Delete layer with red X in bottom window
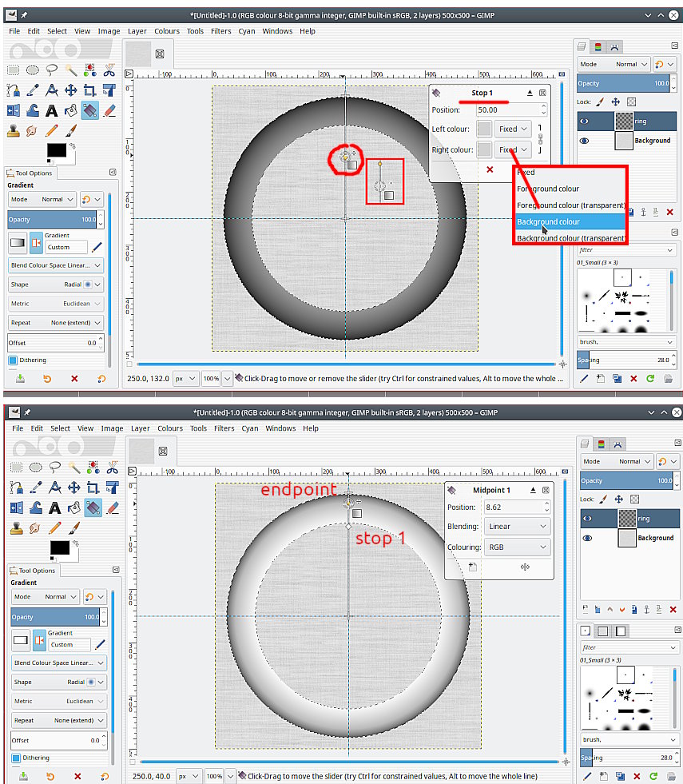The width and height of the screenshot is (683, 784). click(x=673, y=610)
